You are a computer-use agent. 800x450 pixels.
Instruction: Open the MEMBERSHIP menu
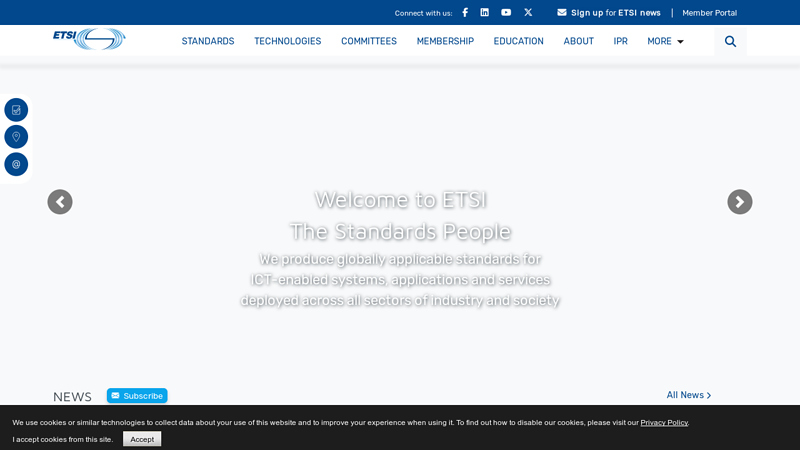(445, 41)
